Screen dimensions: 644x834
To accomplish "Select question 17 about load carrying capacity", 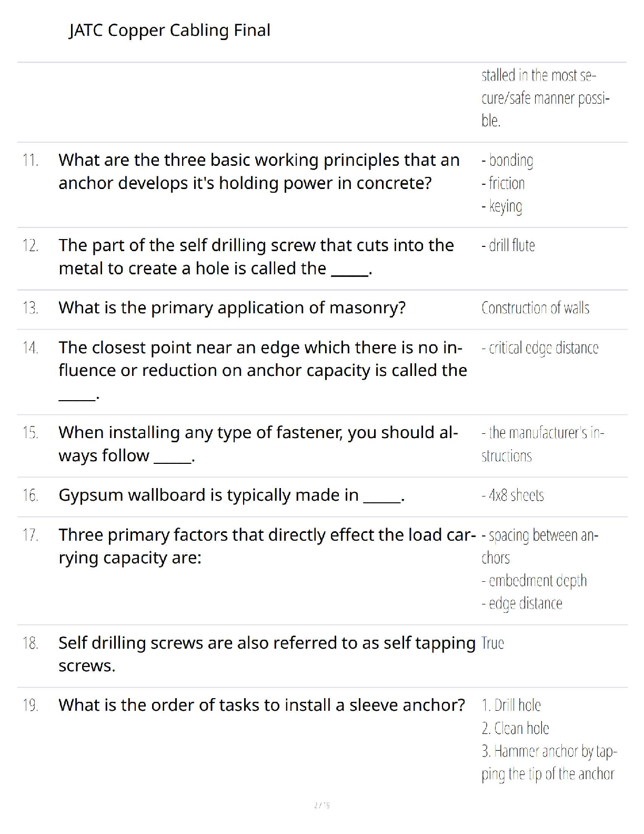I will click(x=267, y=546).
